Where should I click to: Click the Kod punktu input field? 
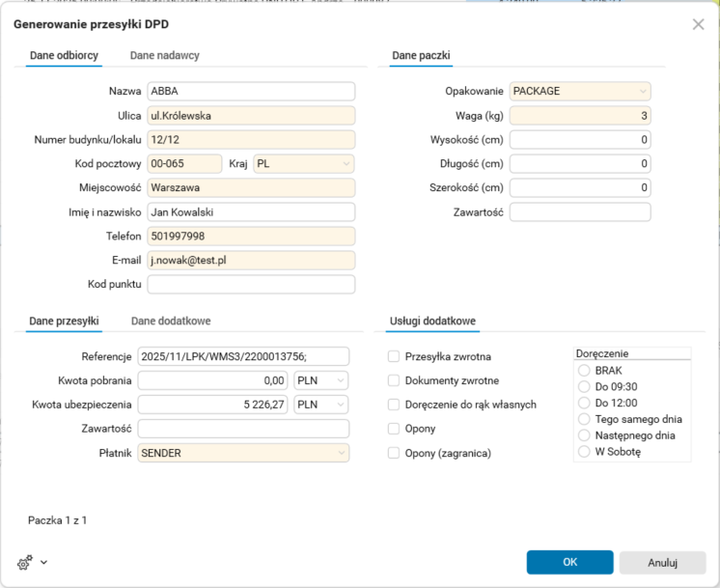click(251, 285)
